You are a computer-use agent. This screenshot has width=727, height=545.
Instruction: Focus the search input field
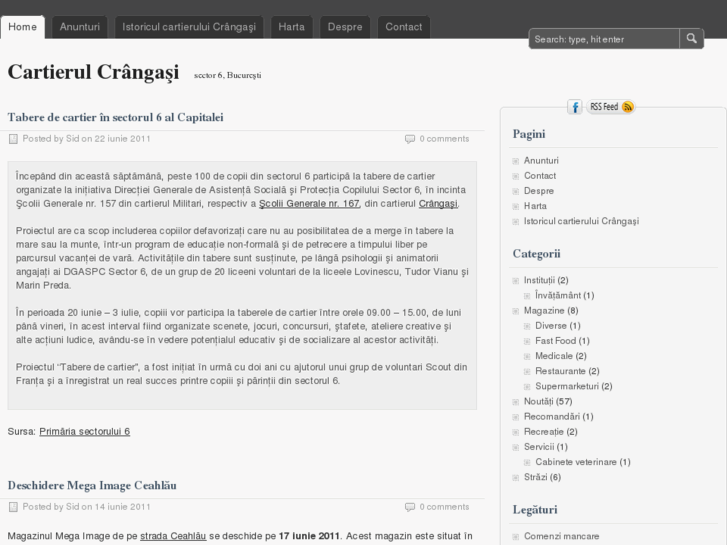tap(604, 39)
